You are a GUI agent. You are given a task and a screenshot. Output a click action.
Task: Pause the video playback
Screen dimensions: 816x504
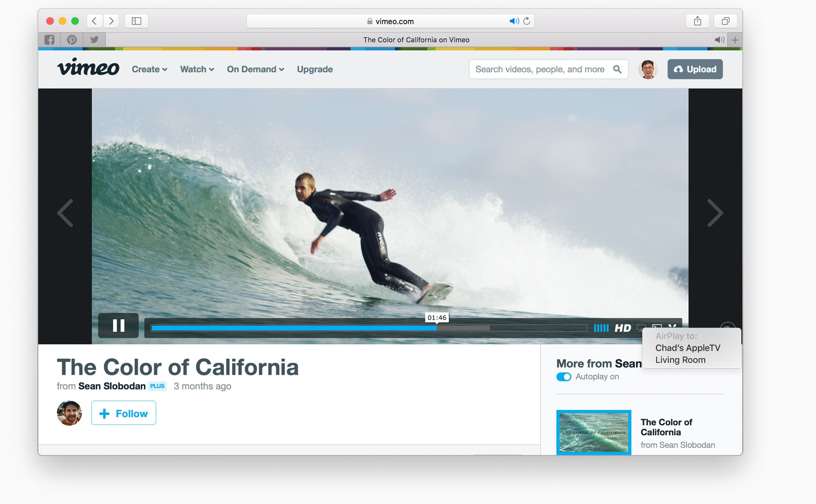119,326
